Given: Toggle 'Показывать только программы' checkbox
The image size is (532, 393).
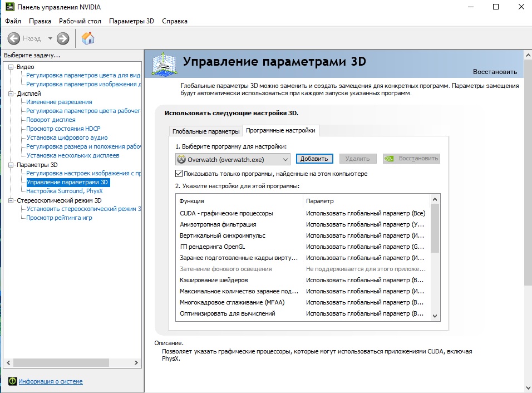Looking at the screenshot, I should point(179,174).
